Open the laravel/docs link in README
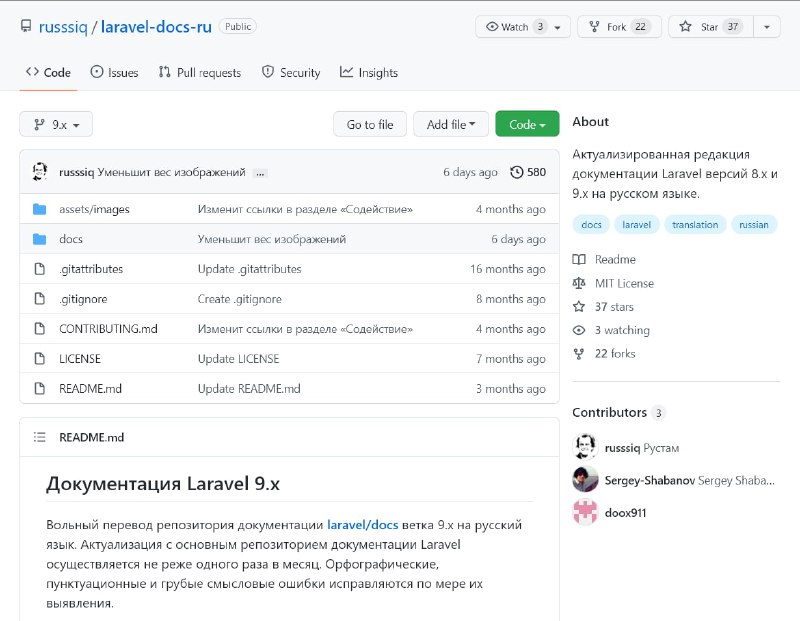The width and height of the screenshot is (800, 621). [363, 525]
